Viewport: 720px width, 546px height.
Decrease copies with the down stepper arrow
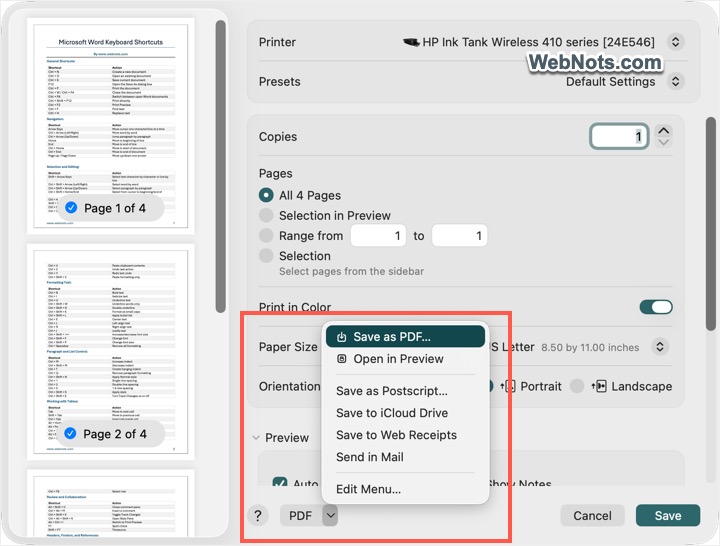coord(664,142)
